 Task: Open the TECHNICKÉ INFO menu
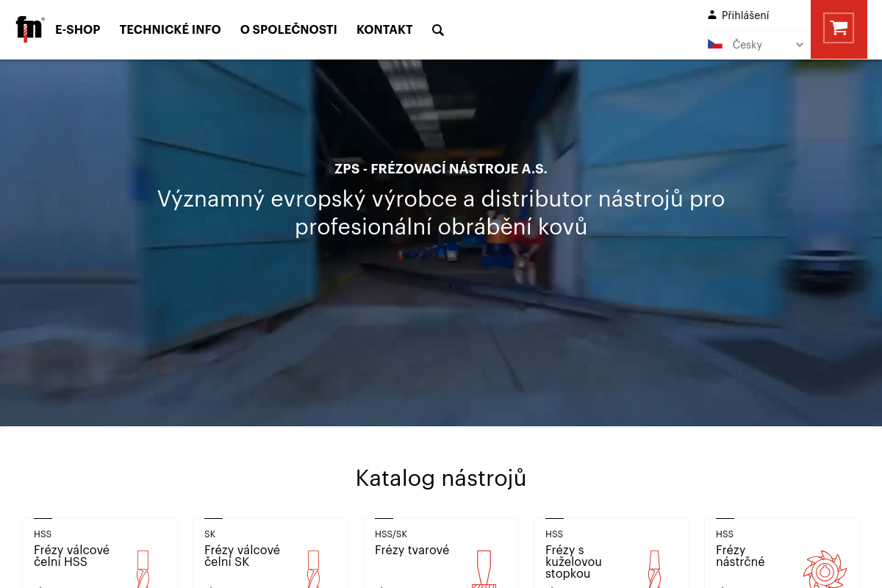click(x=170, y=30)
